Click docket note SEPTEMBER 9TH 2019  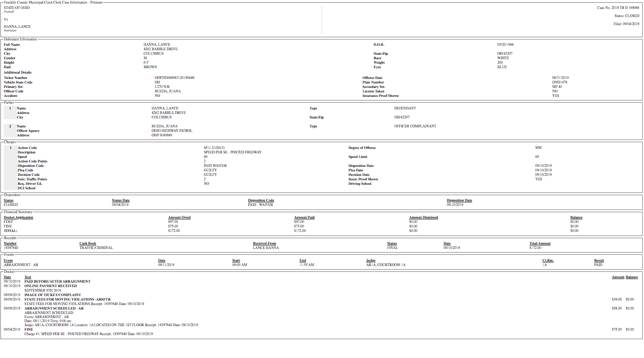coord(43,290)
